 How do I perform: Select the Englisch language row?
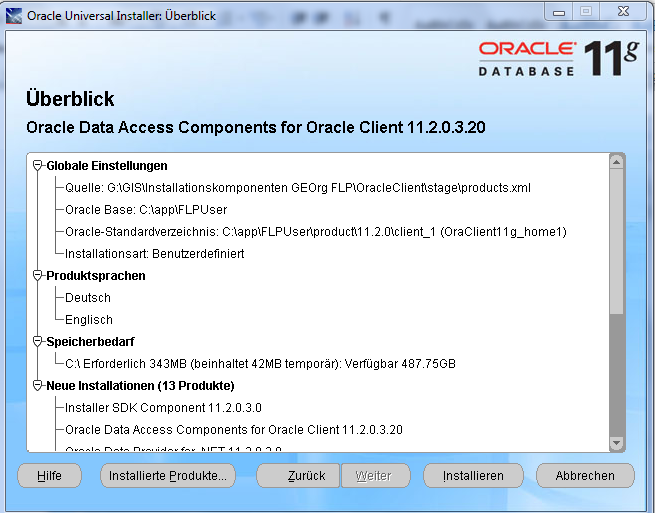coord(89,320)
